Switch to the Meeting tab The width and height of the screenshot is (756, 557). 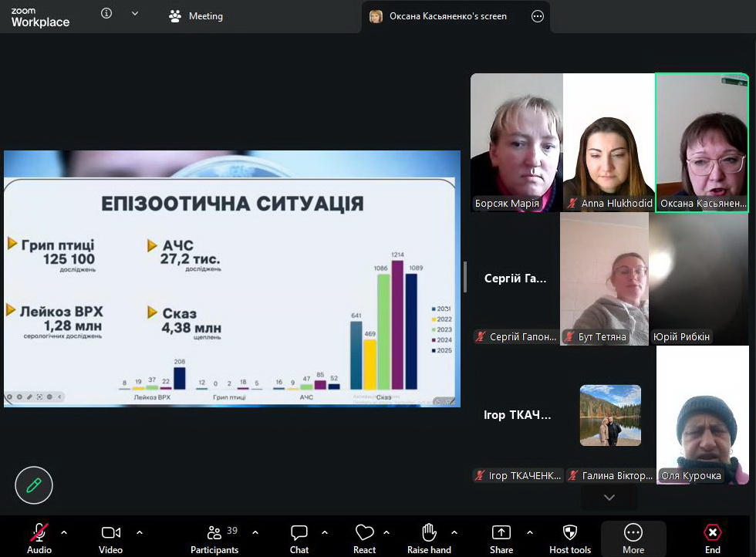coord(196,16)
